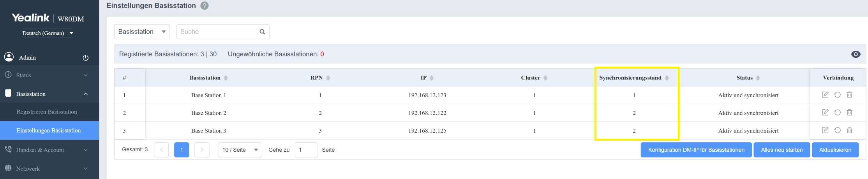
Task: Click the Alles neu starten button
Action: (782, 150)
